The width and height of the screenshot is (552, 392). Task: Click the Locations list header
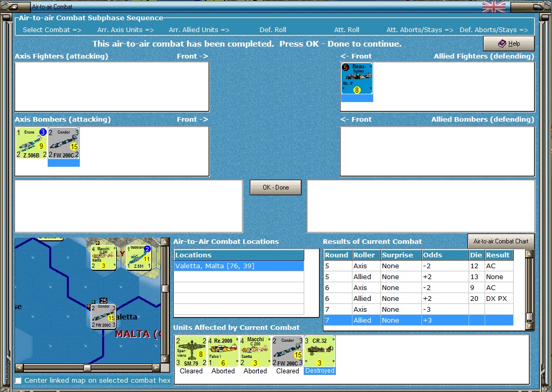239,255
